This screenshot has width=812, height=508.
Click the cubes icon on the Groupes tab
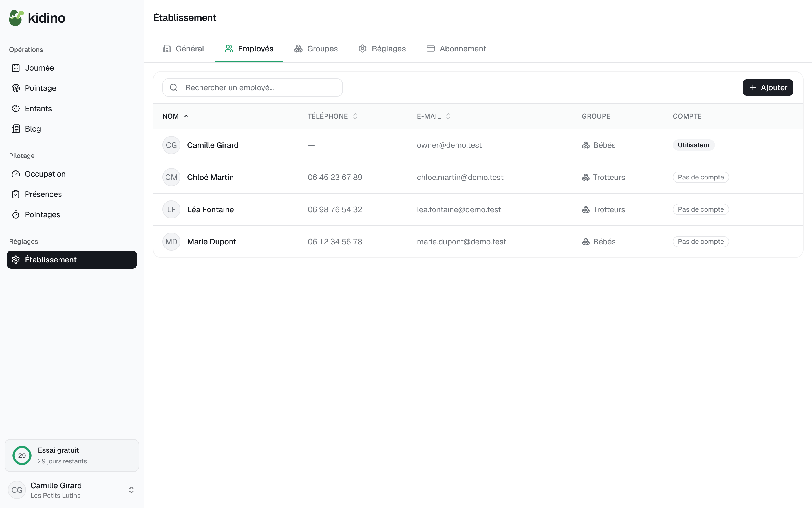tap(298, 49)
